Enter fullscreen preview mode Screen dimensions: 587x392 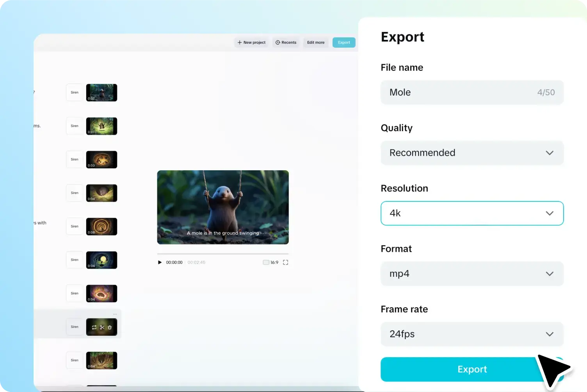(285, 262)
